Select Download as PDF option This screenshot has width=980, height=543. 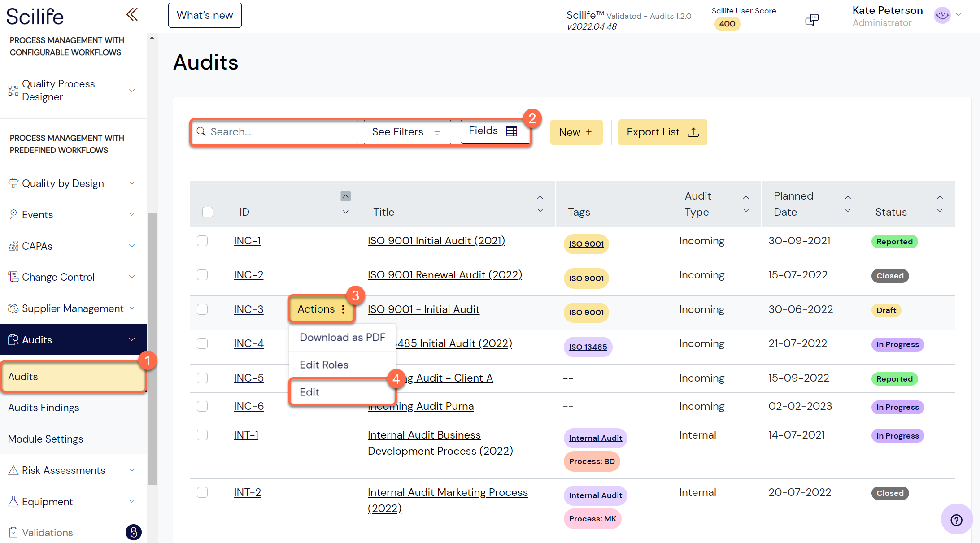tap(342, 337)
